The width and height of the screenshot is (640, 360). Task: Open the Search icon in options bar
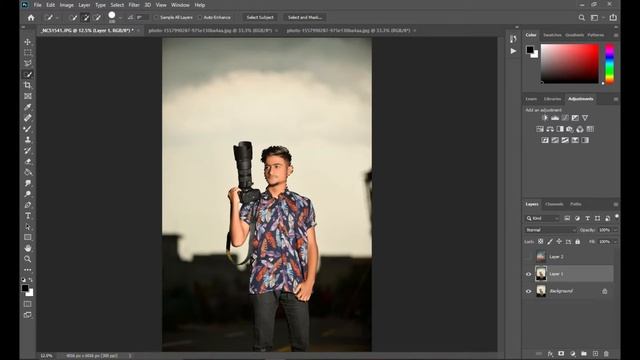click(582, 18)
